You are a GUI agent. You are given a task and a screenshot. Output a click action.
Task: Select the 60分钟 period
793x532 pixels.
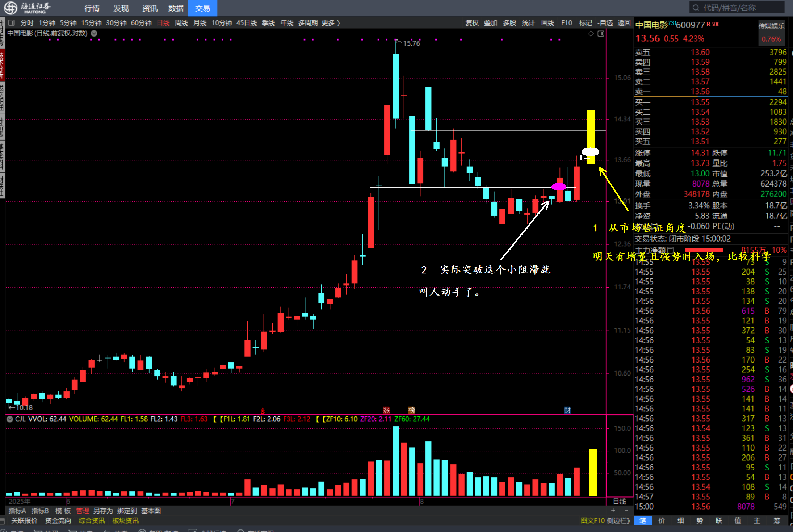point(141,23)
